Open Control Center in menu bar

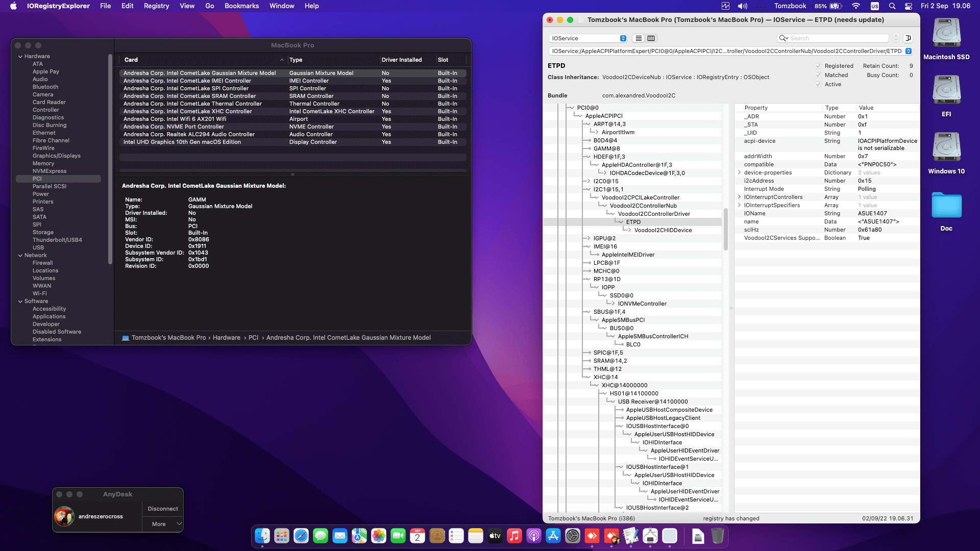pos(909,6)
